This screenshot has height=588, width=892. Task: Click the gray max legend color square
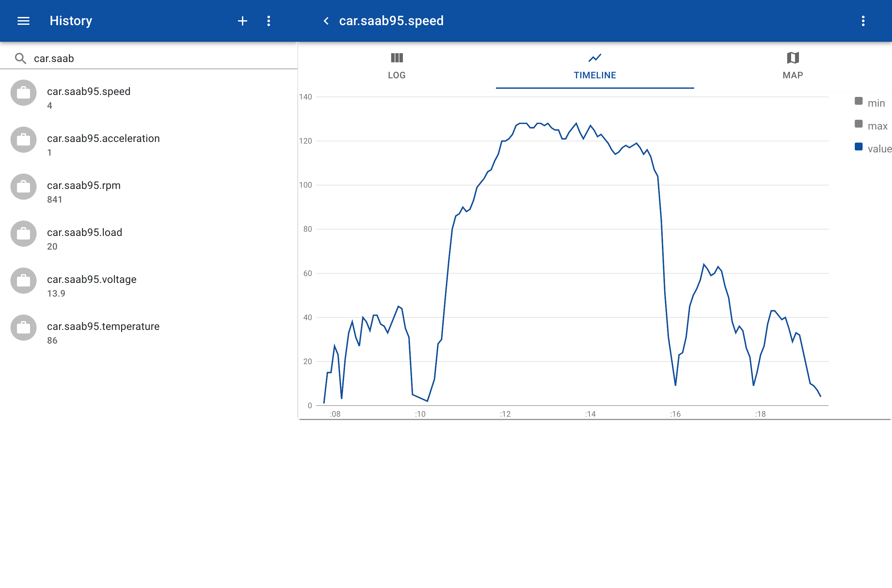pyautogui.click(x=859, y=124)
